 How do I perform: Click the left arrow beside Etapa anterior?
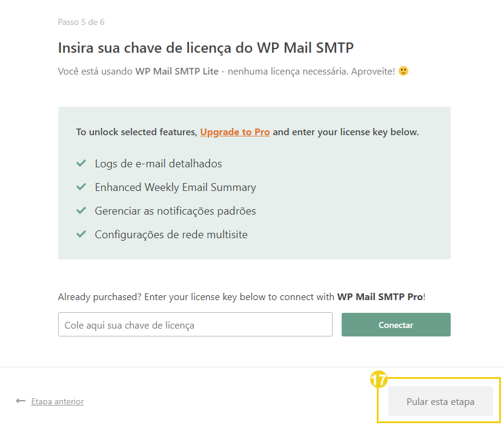21,401
